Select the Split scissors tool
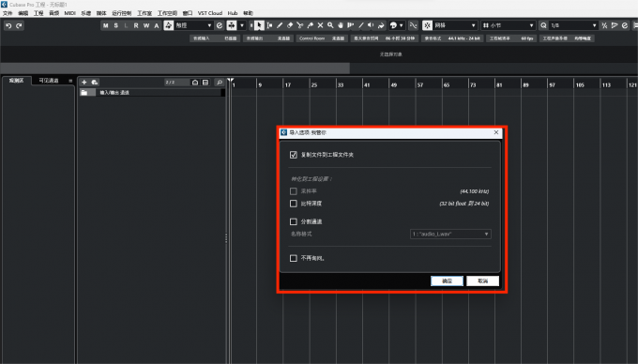638x364 pixels. (300, 25)
